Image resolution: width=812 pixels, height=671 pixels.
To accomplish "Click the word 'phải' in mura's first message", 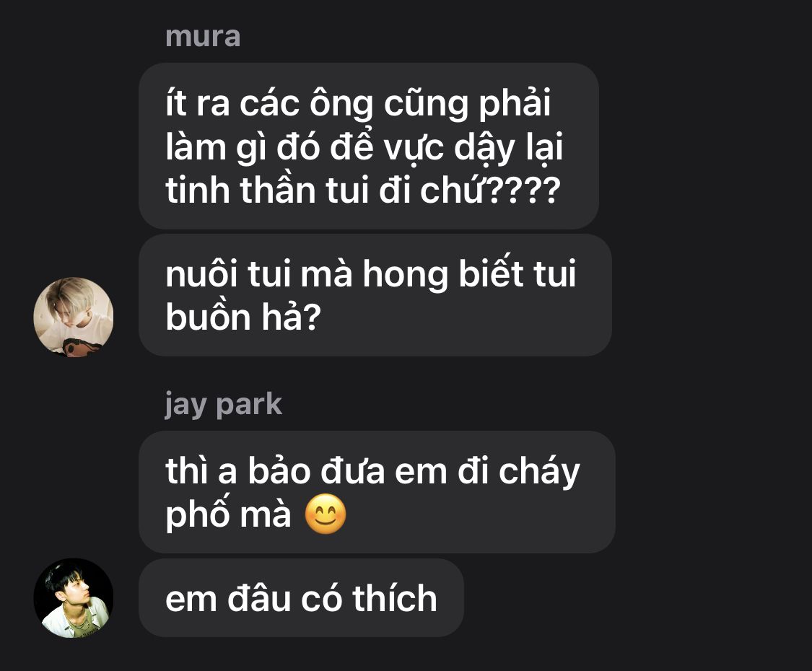I will [514, 104].
